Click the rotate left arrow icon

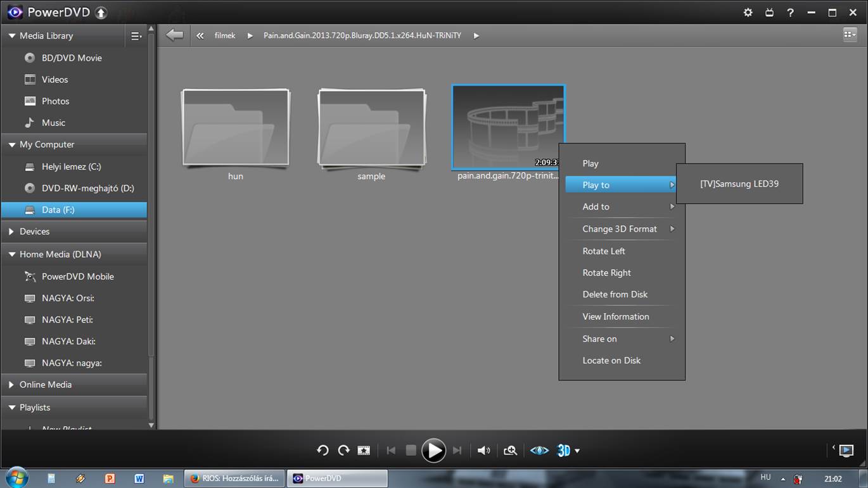tap(322, 451)
